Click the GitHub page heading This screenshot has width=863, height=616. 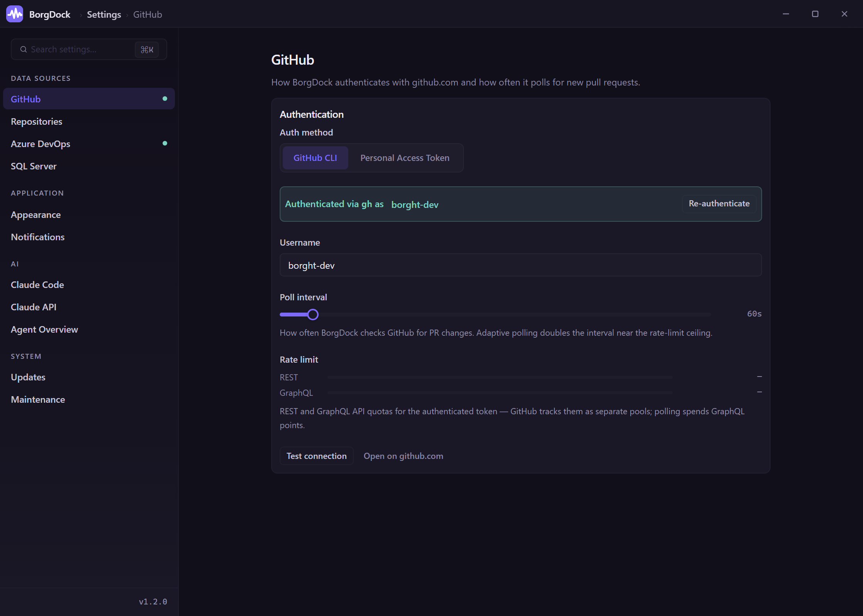293,60
